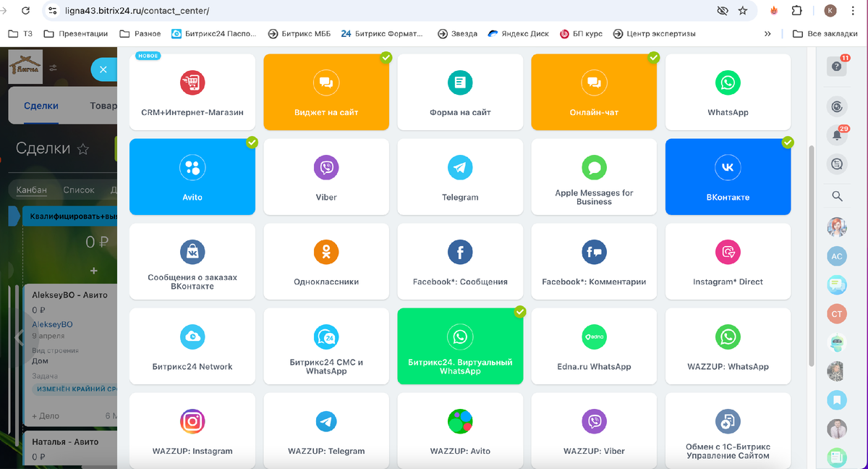
Task: Open Битрикс24. Виртуальный WhatsApp green tile
Action: click(460, 346)
